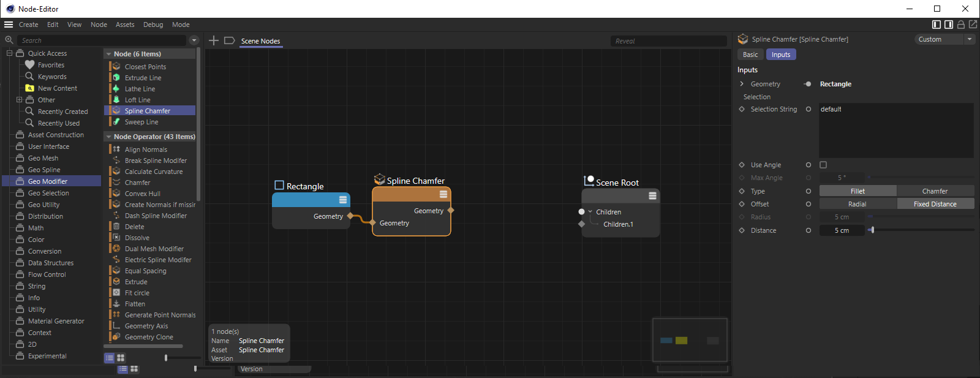Click the search magnifier icon
The image size is (980, 378).
click(x=9, y=40)
